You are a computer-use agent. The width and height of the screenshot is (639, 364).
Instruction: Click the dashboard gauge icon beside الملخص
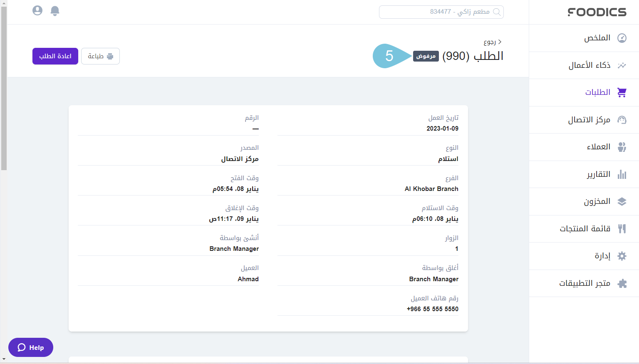(622, 38)
